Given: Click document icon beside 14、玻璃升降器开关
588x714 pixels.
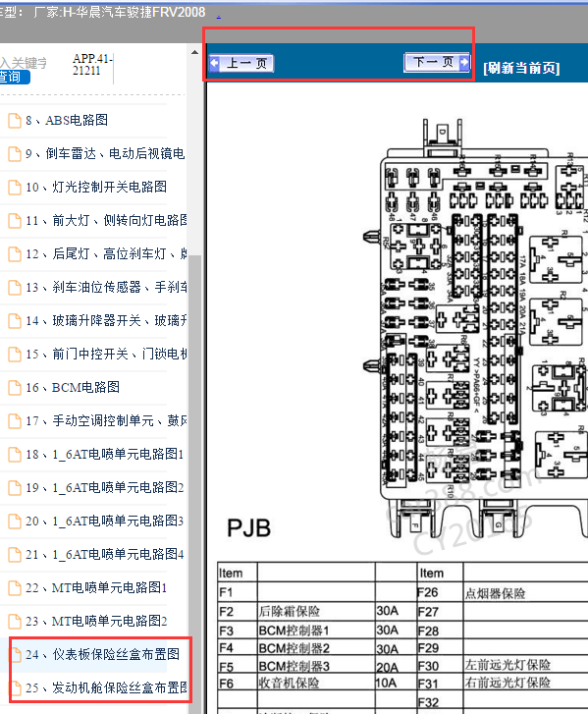Looking at the screenshot, I should coord(15,321).
